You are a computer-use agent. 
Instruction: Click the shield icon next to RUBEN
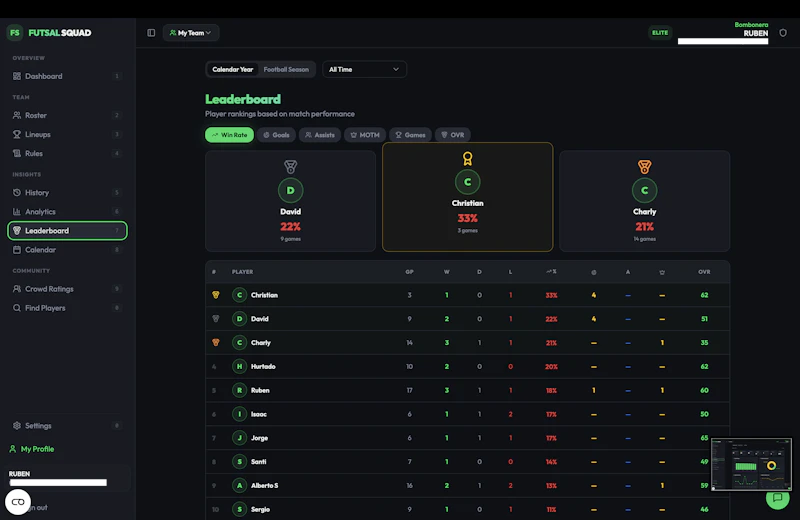(x=783, y=33)
